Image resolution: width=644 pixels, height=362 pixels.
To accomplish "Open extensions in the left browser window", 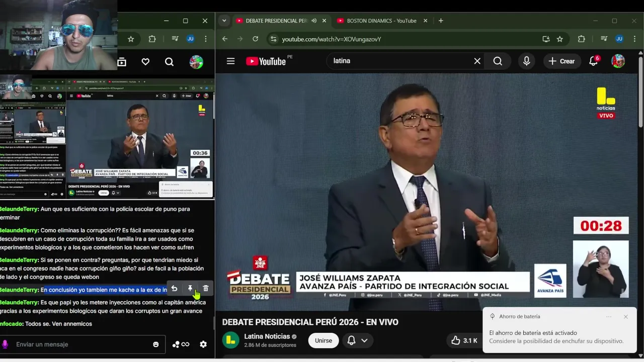I will pos(152,39).
